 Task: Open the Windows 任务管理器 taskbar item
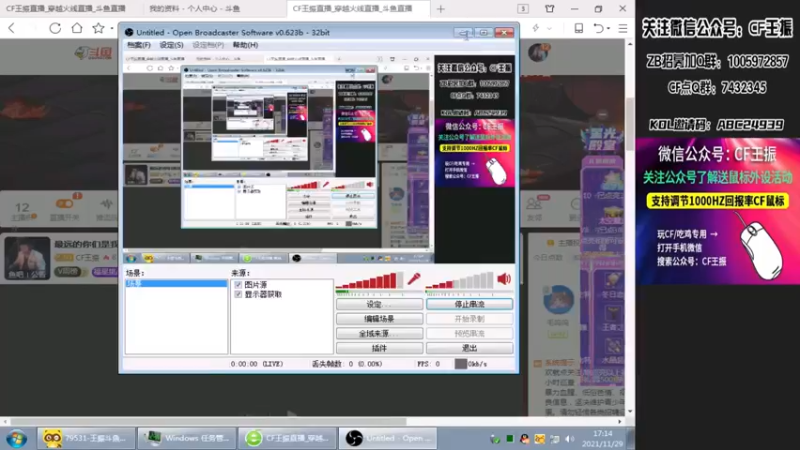(x=186, y=438)
